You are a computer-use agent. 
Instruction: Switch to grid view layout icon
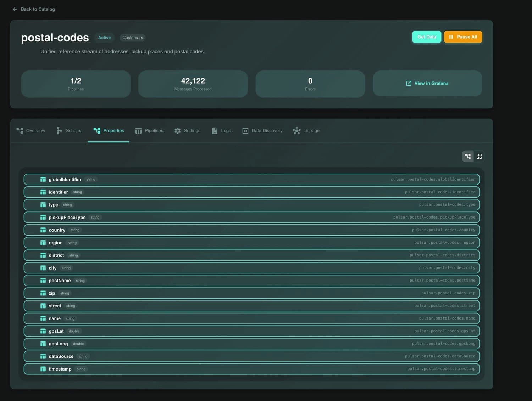click(479, 156)
